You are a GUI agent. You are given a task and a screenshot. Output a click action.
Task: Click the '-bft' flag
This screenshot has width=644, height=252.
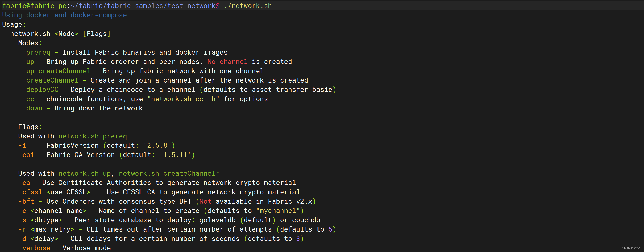[x=26, y=201]
